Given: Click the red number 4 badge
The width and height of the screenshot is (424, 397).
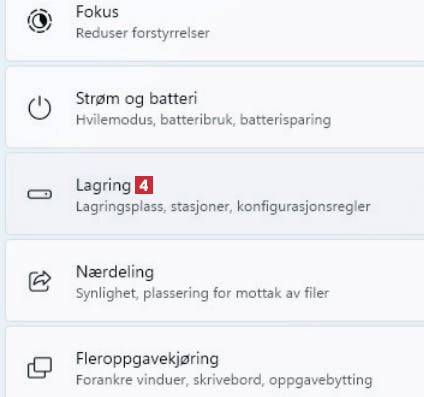Looking at the screenshot, I should [144, 185].
